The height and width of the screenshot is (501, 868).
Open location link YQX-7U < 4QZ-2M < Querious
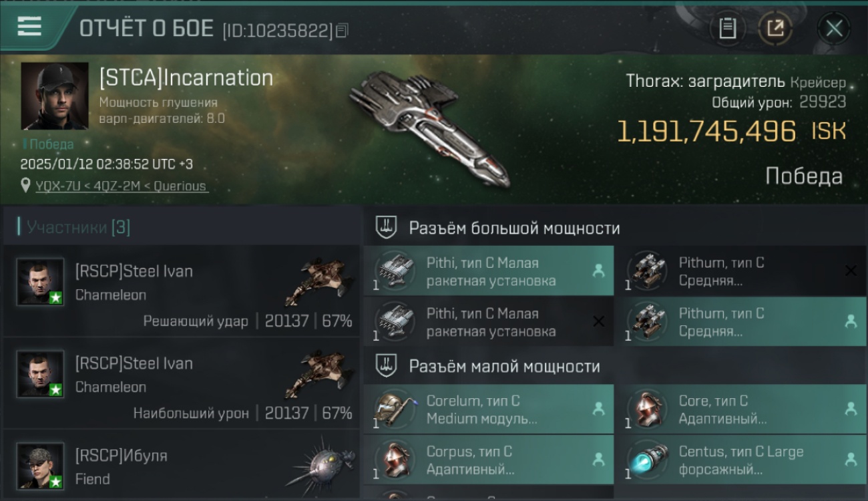coord(122,186)
